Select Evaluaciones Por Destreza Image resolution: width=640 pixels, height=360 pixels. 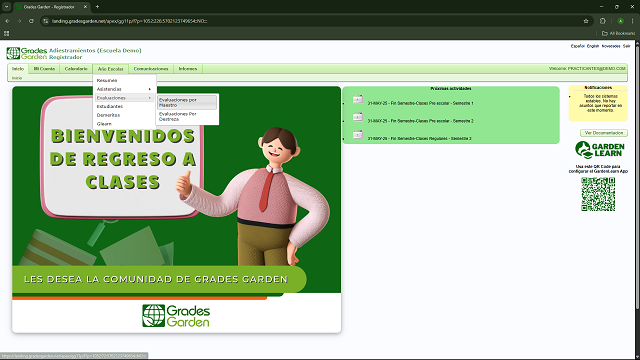[x=187, y=117]
